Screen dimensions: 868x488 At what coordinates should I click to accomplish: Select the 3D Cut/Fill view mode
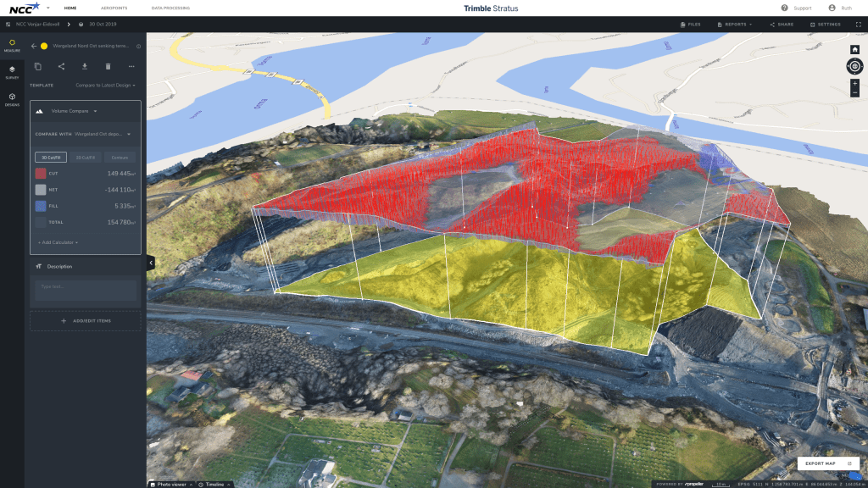[x=50, y=157]
